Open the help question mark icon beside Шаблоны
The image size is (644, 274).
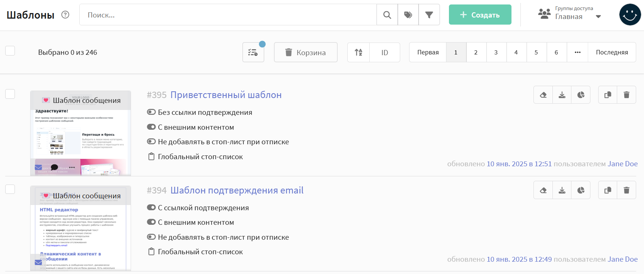coord(65,15)
